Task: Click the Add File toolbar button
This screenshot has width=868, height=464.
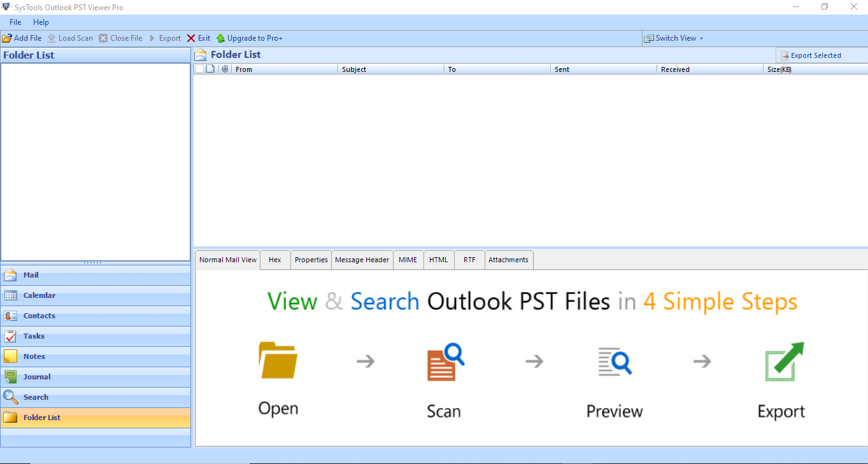Action: coord(22,38)
